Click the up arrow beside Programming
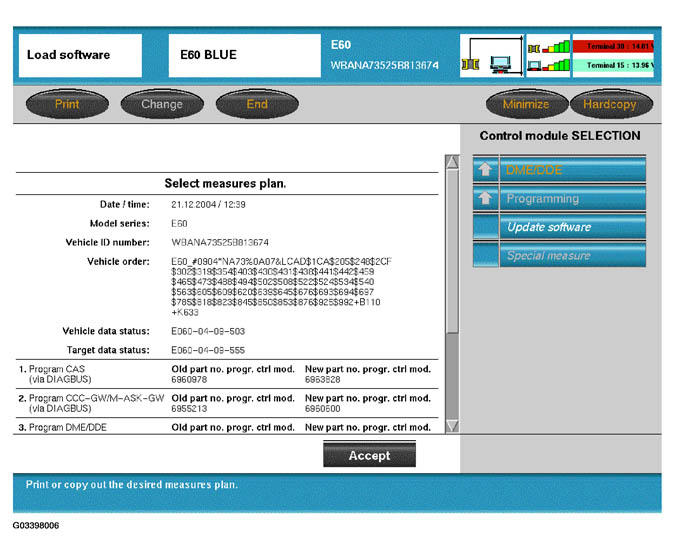 484,199
